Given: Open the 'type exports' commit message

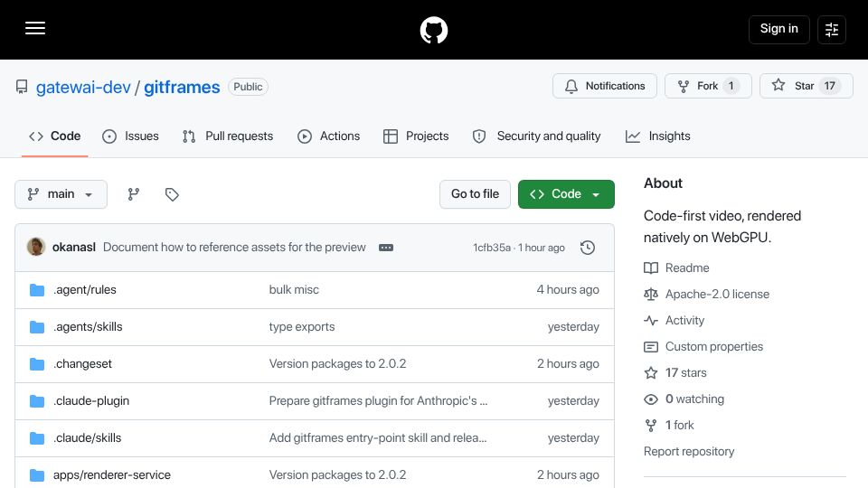Looking at the screenshot, I should [x=302, y=327].
